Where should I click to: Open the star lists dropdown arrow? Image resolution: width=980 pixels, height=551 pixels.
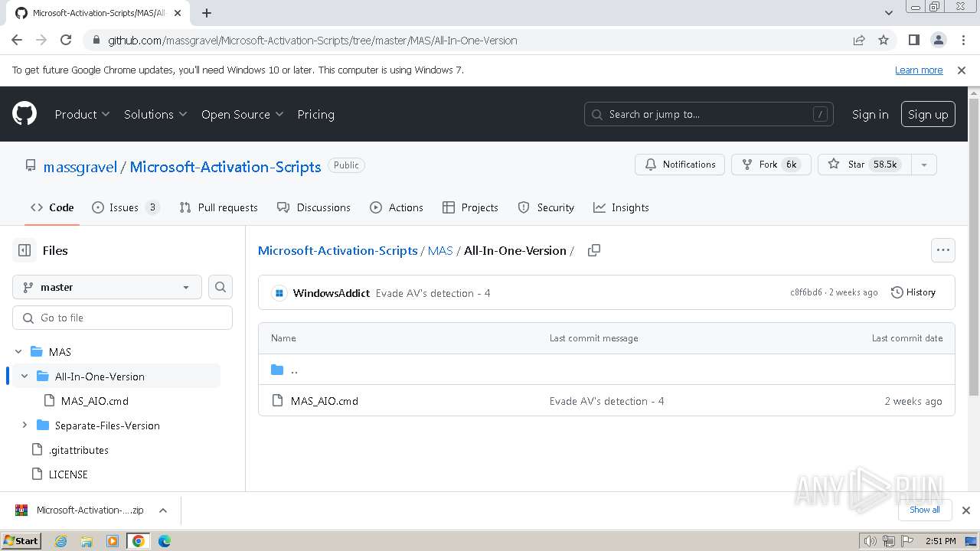tap(924, 165)
